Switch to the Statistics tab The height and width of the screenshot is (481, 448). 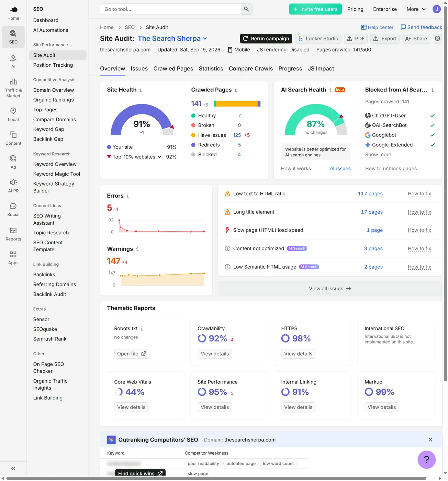211,69
